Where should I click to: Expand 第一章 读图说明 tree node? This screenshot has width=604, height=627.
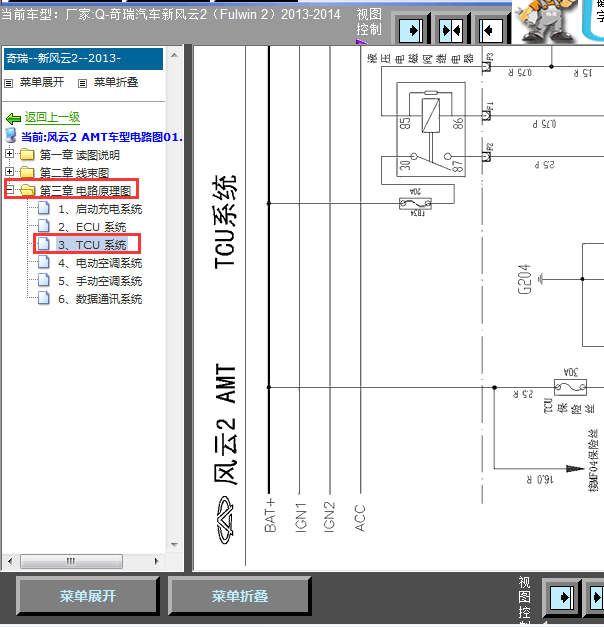9,154
